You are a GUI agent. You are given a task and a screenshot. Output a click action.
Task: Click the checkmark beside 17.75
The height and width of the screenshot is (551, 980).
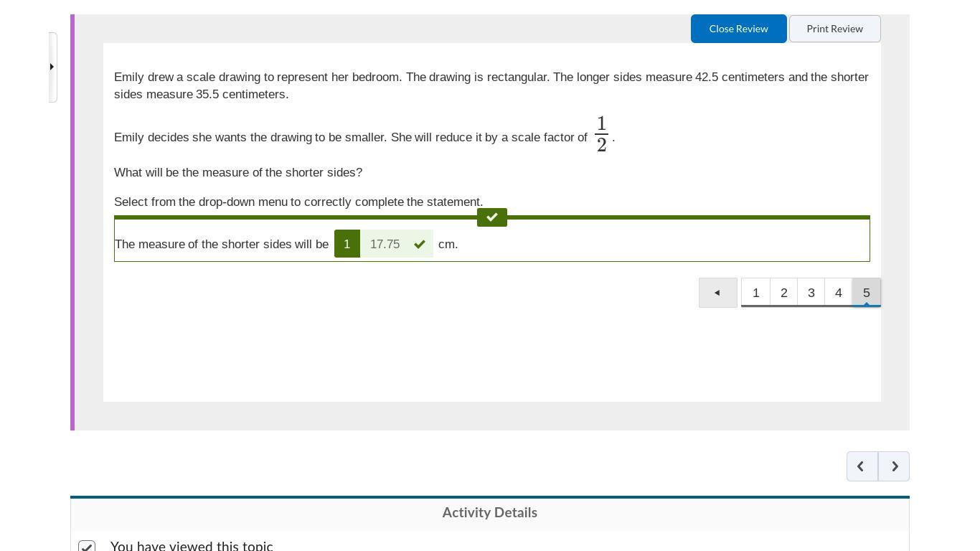[420, 245]
